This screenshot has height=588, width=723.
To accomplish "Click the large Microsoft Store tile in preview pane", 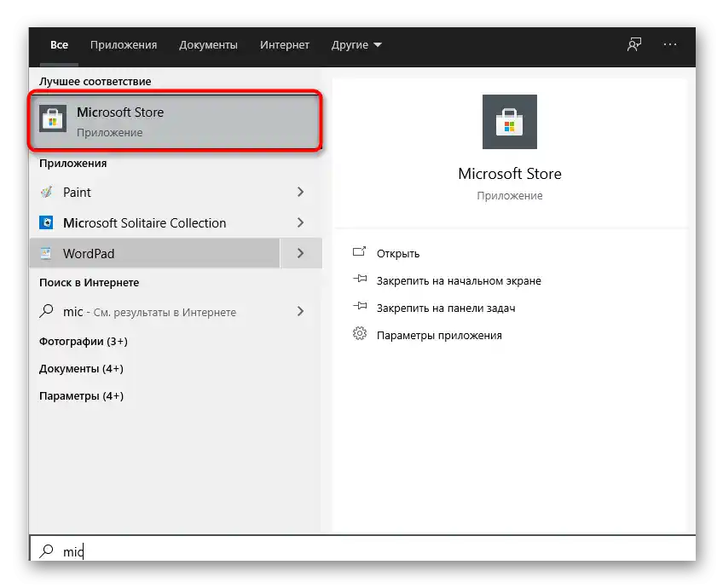I will [510, 122].
